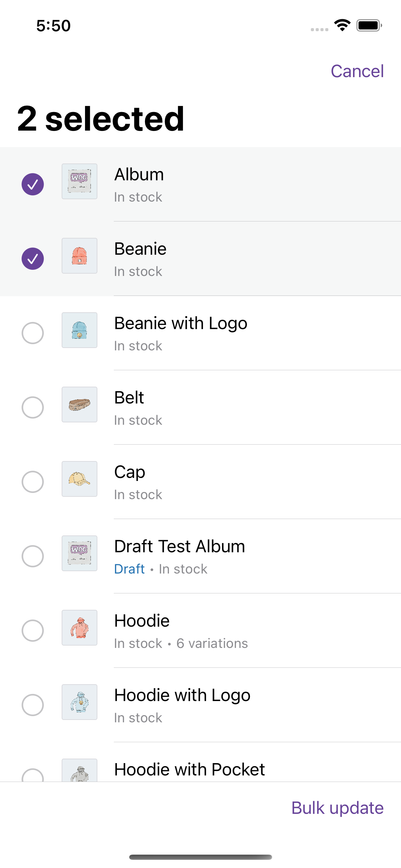Mark Draft Test Album as selected

33,556
